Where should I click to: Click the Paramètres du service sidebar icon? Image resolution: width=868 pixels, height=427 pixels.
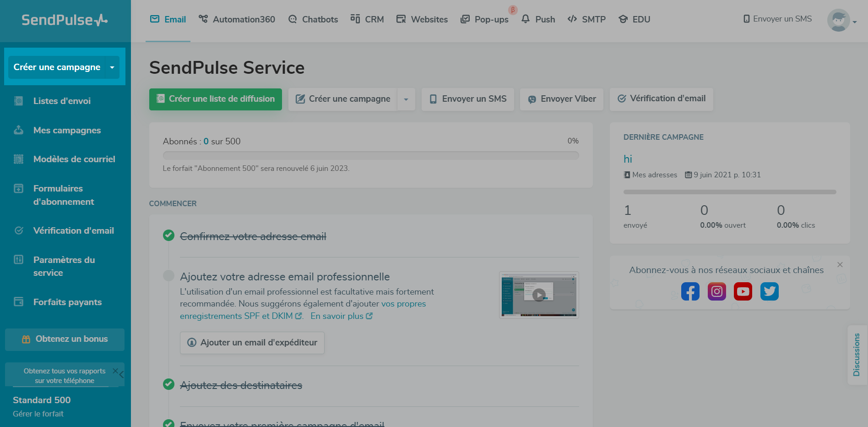click(18, 260)
